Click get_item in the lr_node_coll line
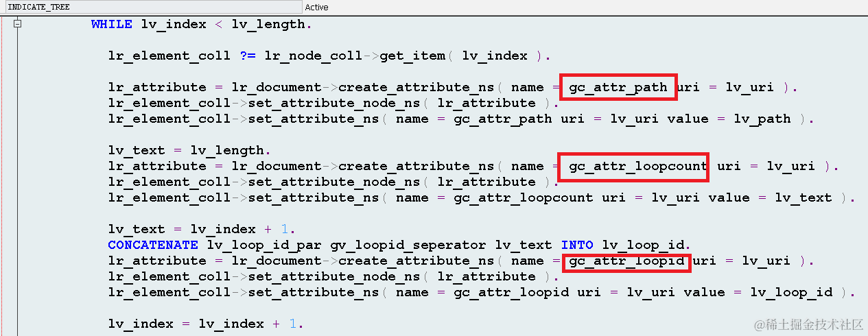868x336 pixels. (x=412, y=56)
